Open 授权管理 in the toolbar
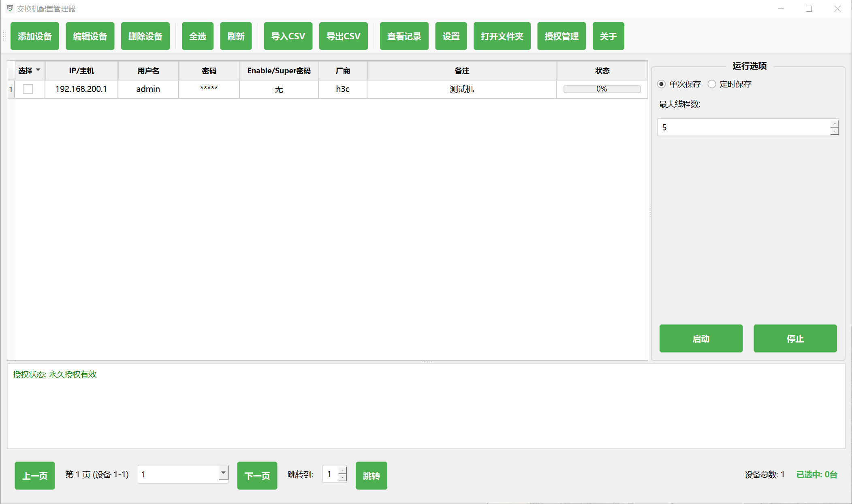Screen dimensions: 852x504 pos(561,36)
